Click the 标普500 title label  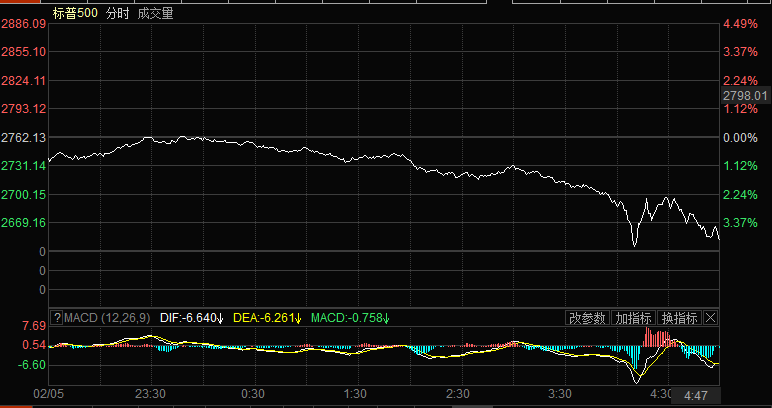(75, 13)
